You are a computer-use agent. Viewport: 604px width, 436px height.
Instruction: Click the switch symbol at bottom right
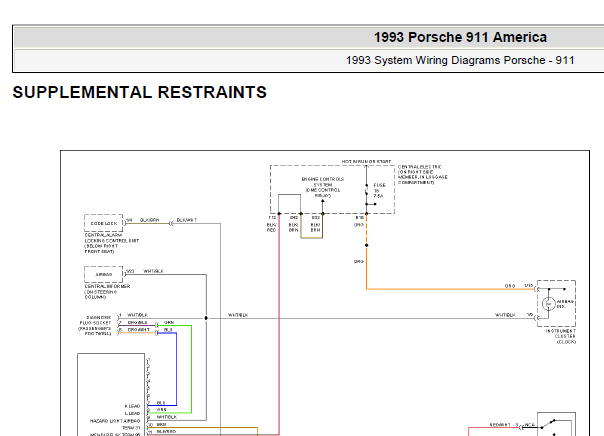pyautogui.click(x=548, y=424)
